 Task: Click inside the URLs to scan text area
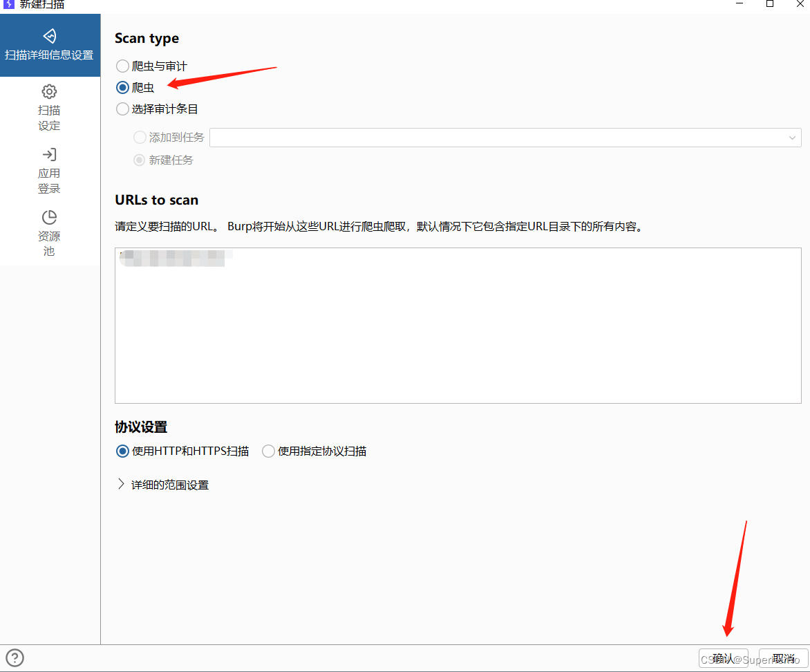[x=458, y=326]
